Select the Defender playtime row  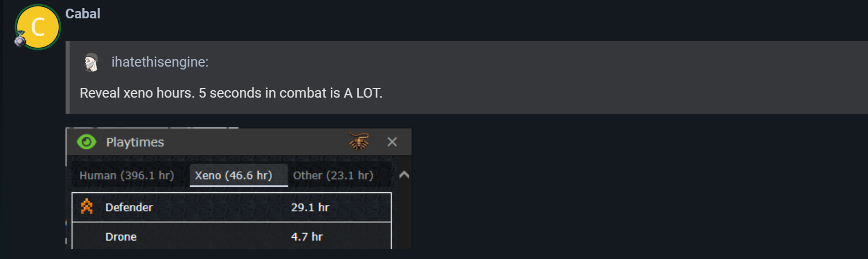[232, 207]
